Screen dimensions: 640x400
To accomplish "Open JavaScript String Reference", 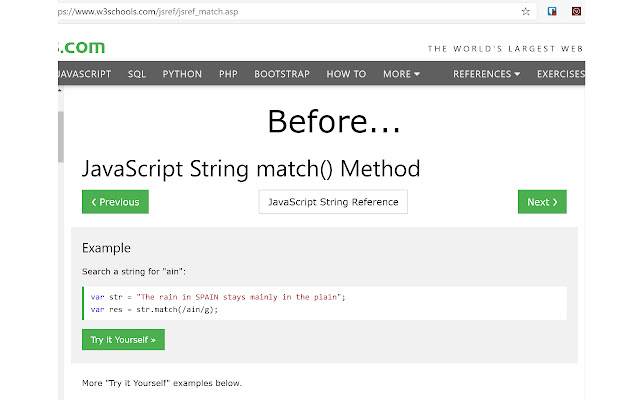I will pos(333,202).
